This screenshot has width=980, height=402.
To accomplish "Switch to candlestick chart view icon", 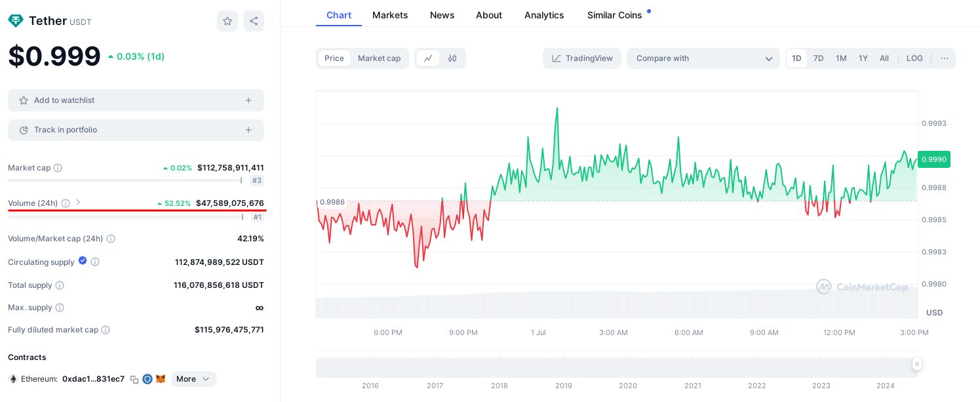I will coord(452,58).
